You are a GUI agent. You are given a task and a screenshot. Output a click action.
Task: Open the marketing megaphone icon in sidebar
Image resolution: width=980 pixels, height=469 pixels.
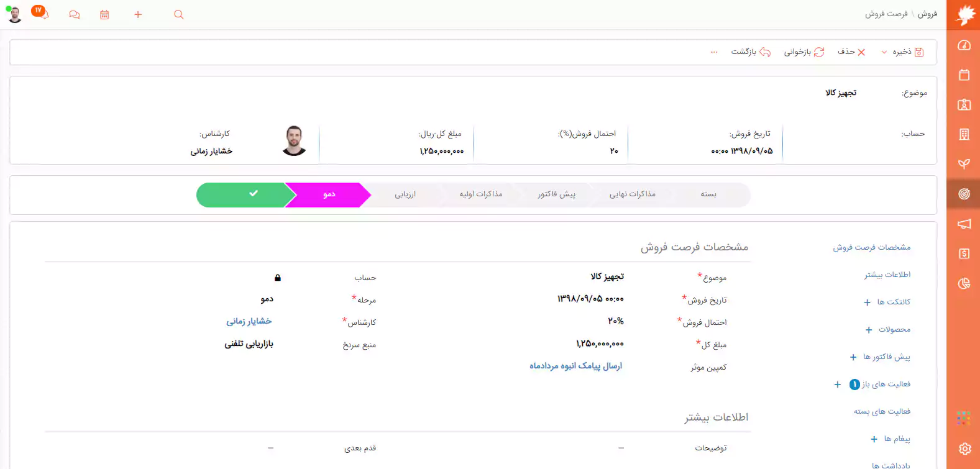(964, 224)
